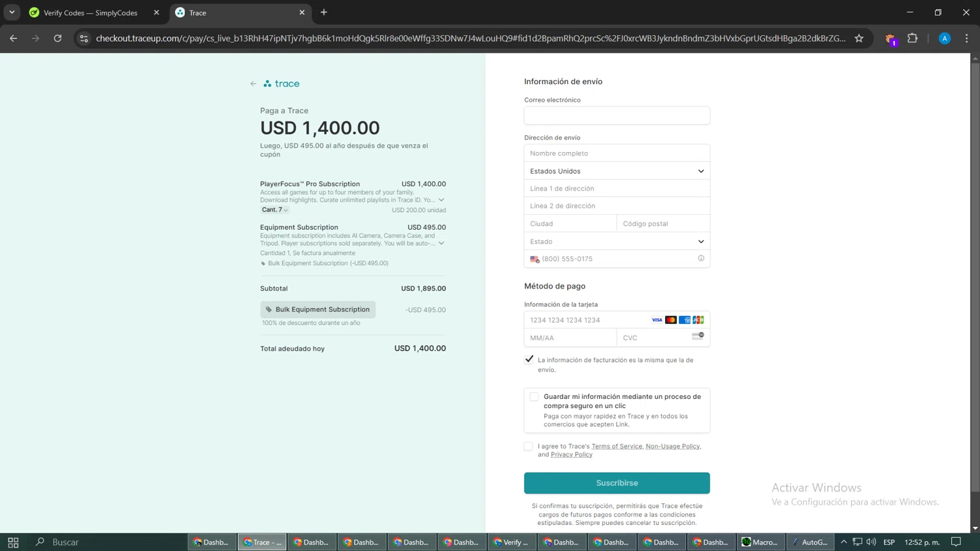Open the Trace taskbar Chrome window
Viewport: 980px width, 551px height.
(262, 542)
